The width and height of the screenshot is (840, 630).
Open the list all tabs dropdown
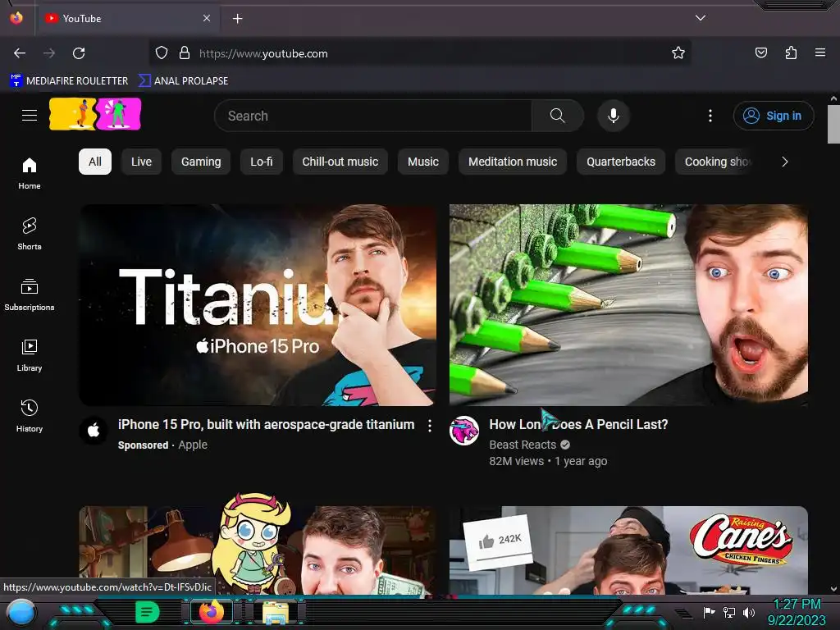701,18
